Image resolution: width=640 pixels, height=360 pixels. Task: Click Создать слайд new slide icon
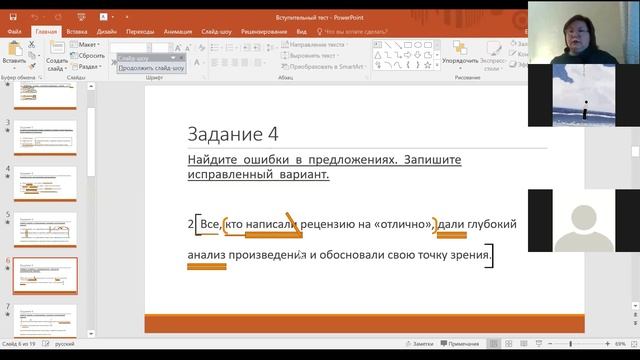(57, 48)
